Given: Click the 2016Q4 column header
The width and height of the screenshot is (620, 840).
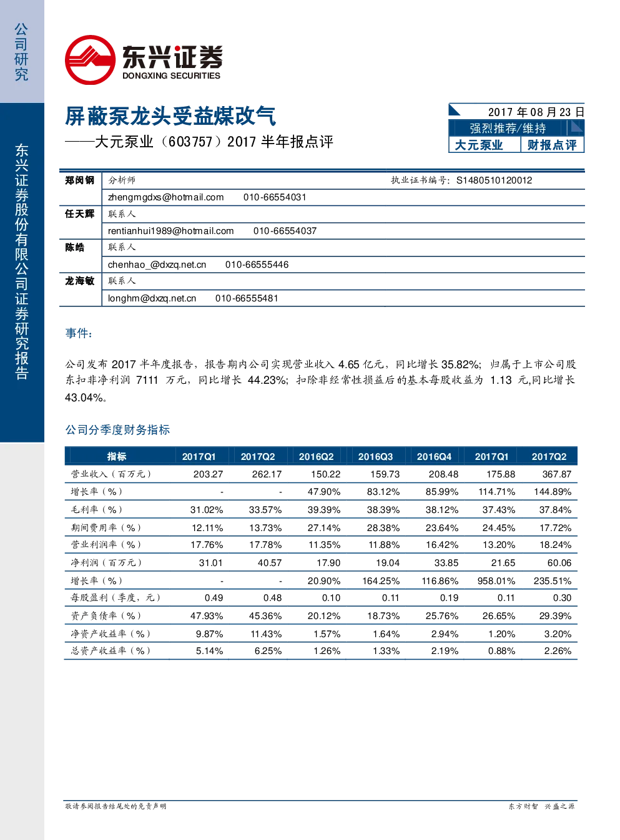Looking at the screenshot, I should 434,457.
